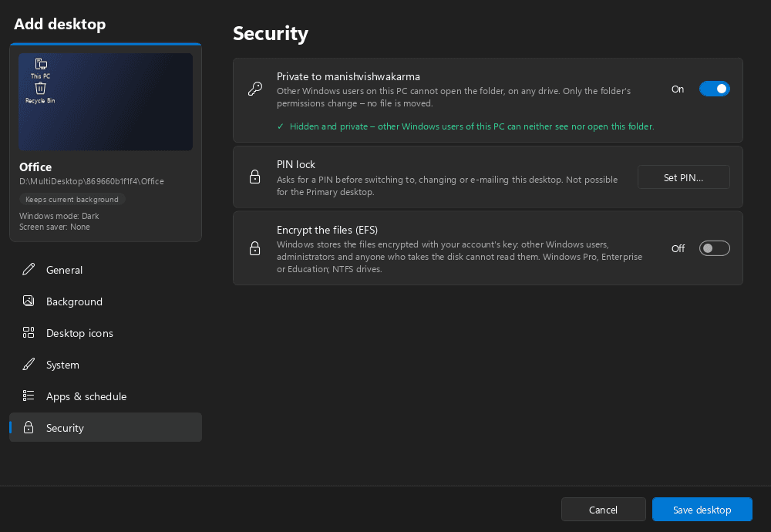The height and width of the screenshot is (532, 771).
Task: Select Apps & schedule in sidebar
Action: click(x=105, y=396)
